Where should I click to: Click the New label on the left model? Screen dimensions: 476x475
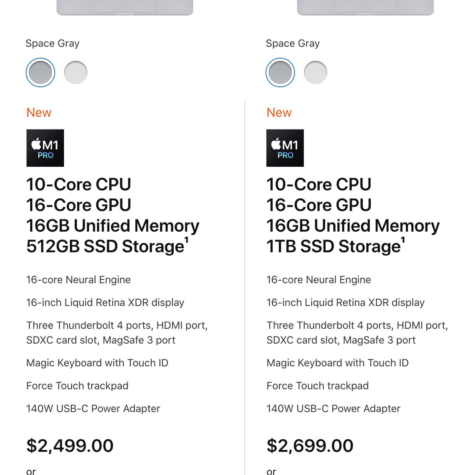pyautogui.click(x=39, y=112)
